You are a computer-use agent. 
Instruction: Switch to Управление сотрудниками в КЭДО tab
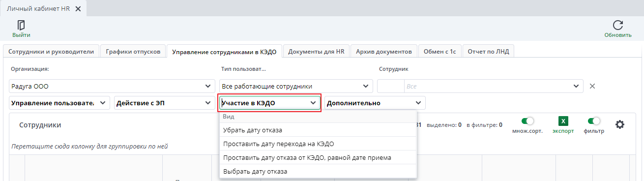224,51
